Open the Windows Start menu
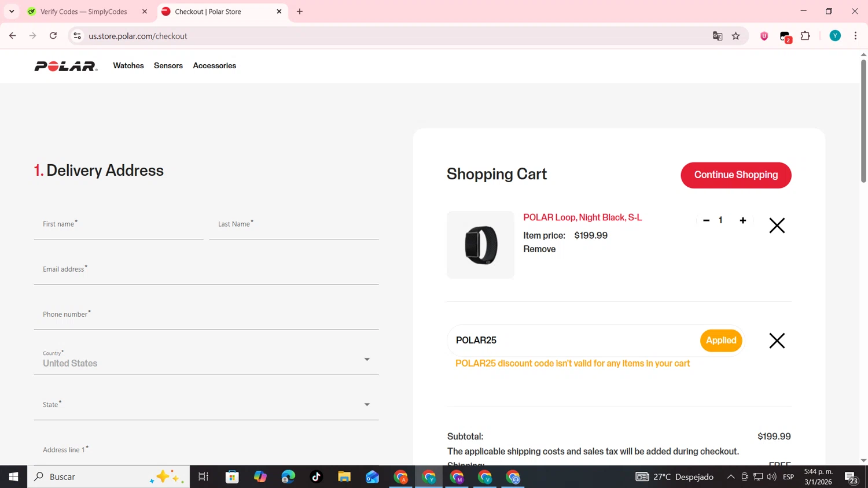Image resolution: width=868 pixels, height=488 pixels. (13, 477)
